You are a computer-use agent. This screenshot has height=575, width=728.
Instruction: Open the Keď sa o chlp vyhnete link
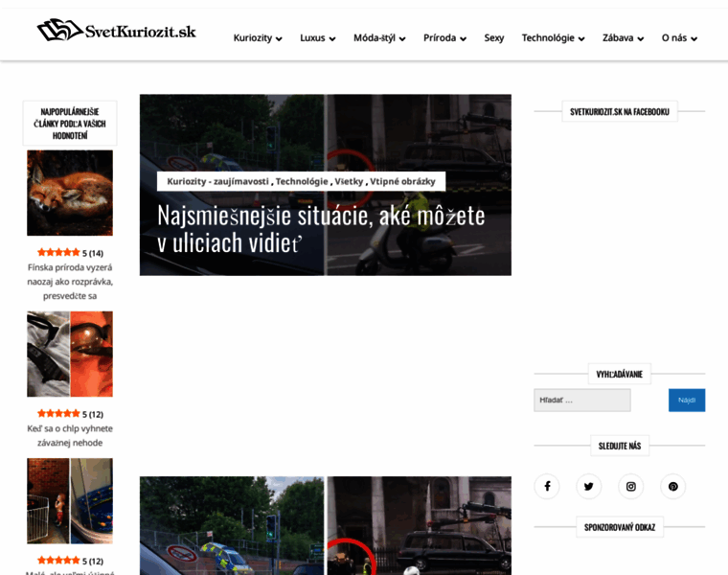point(70,436)
